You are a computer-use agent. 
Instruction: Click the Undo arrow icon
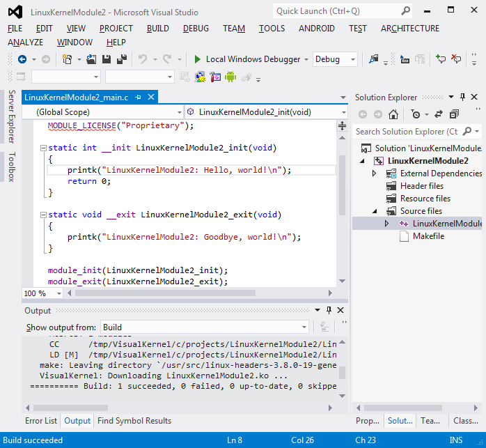[143, 59]
